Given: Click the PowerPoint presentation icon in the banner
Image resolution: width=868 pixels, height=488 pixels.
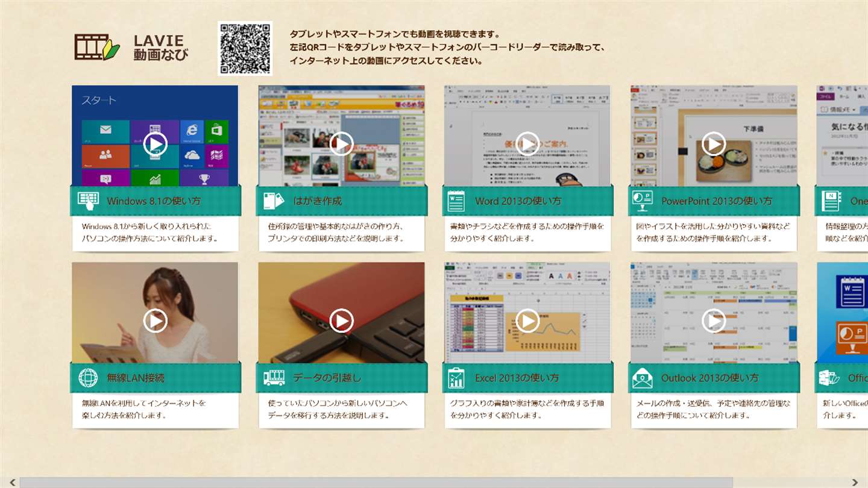Looking at the screenshot, I should [642, 201].
